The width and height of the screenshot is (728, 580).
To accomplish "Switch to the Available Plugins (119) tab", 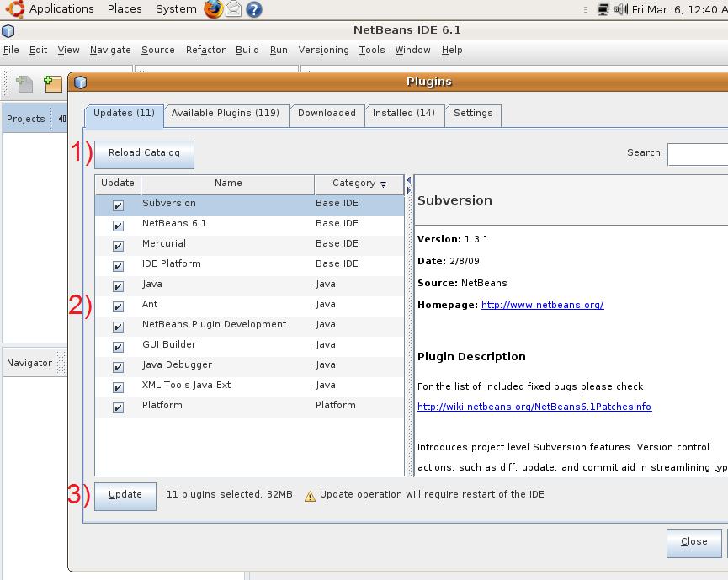I will tap(226, 112).
